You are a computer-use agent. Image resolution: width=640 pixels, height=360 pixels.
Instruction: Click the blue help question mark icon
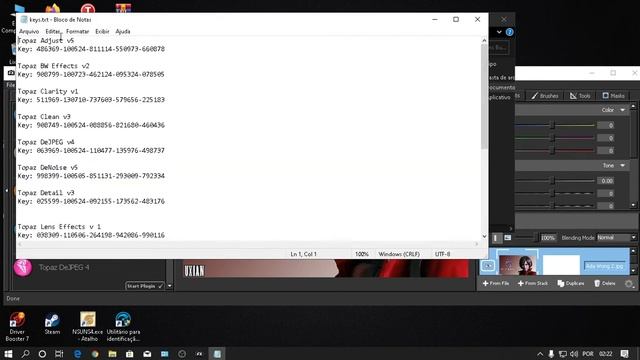(509, 32)
